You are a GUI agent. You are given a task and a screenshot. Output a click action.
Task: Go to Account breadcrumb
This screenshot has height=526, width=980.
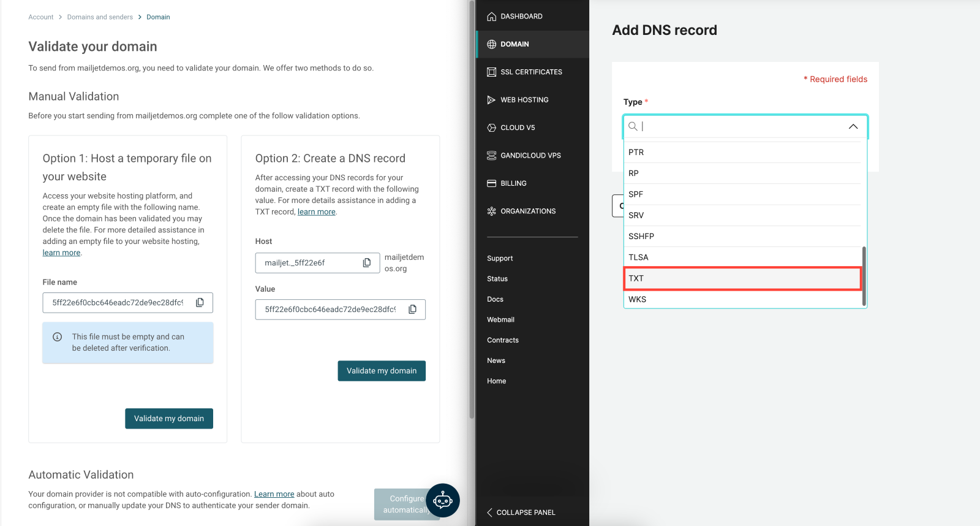(41, 17)
